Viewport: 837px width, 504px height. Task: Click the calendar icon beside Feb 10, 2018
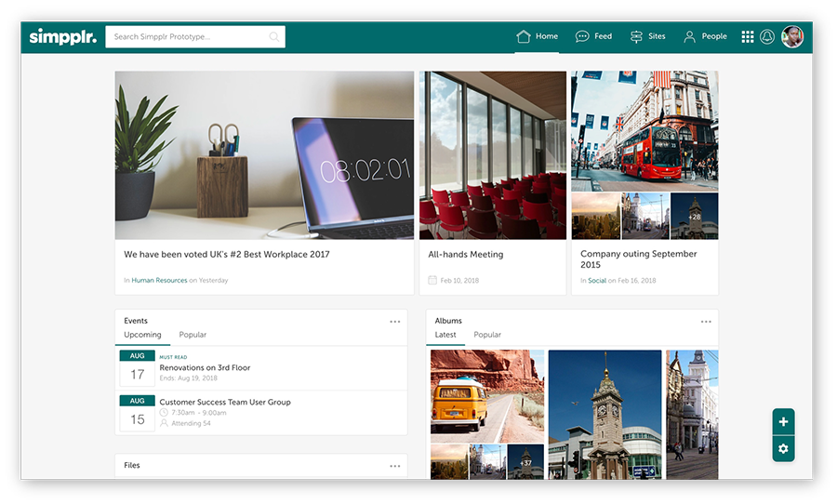432,280
